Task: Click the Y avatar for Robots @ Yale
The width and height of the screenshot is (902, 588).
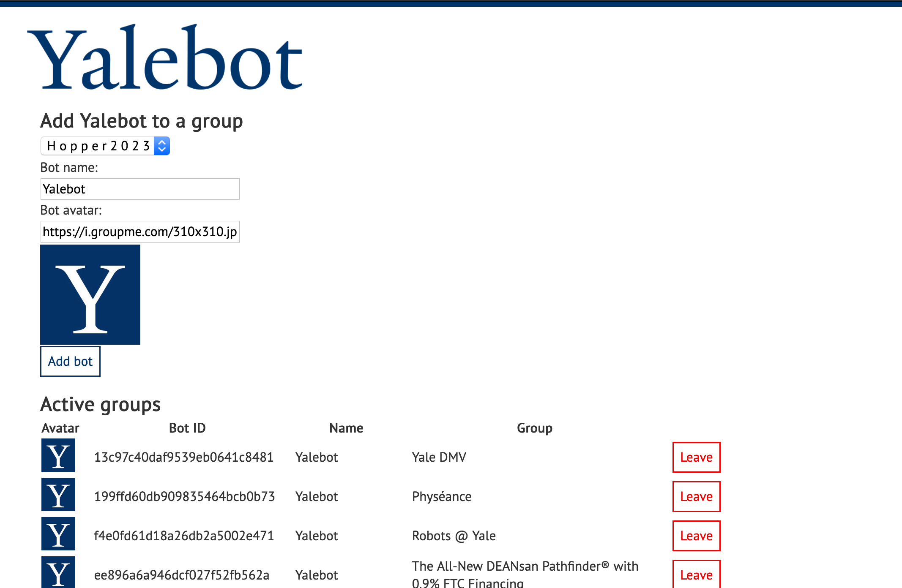Action: 58,534
